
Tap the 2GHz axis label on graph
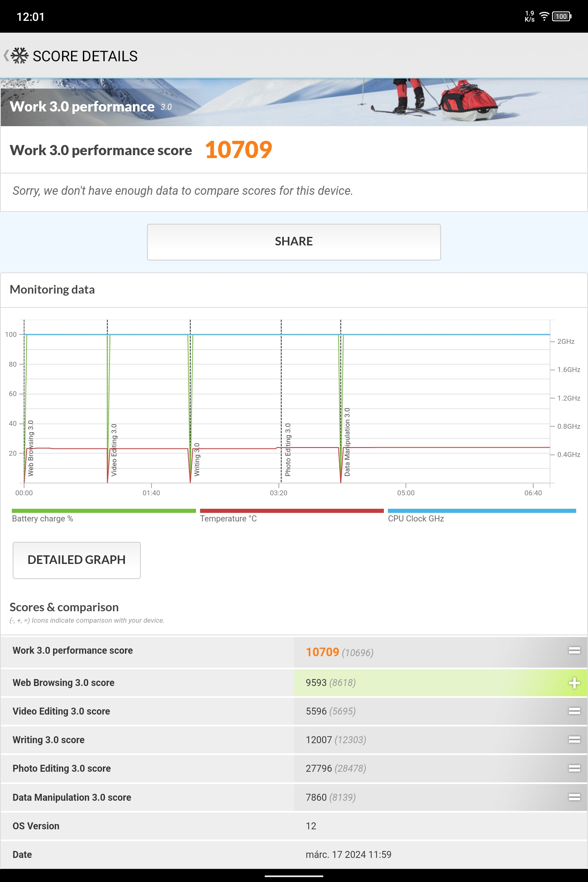pyautogui.click(x=566, y=341)
